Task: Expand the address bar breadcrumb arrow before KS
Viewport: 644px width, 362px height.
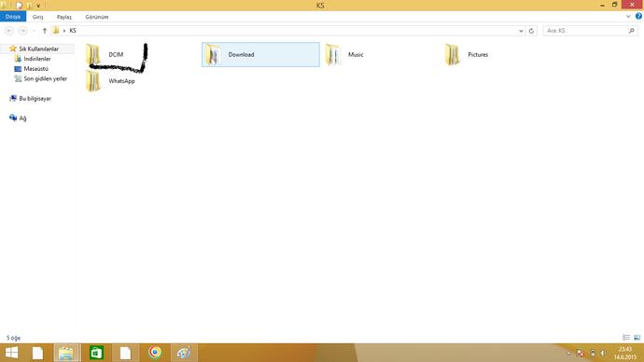Action: (x=64, y=31)
